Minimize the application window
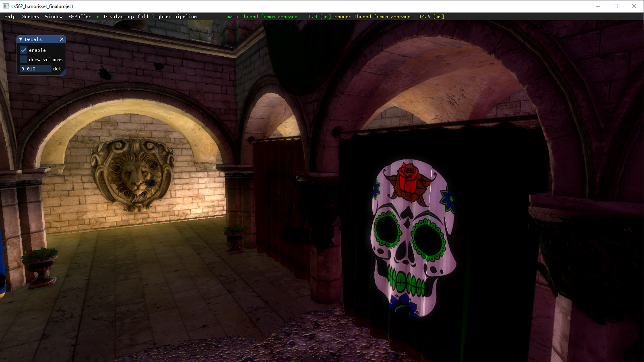The image size is (644, 362). 598,6
